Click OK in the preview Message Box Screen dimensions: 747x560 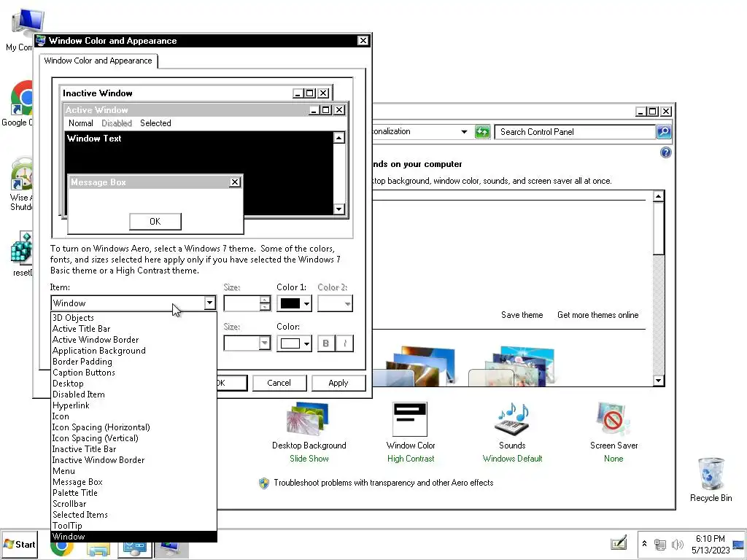(155, 222)
